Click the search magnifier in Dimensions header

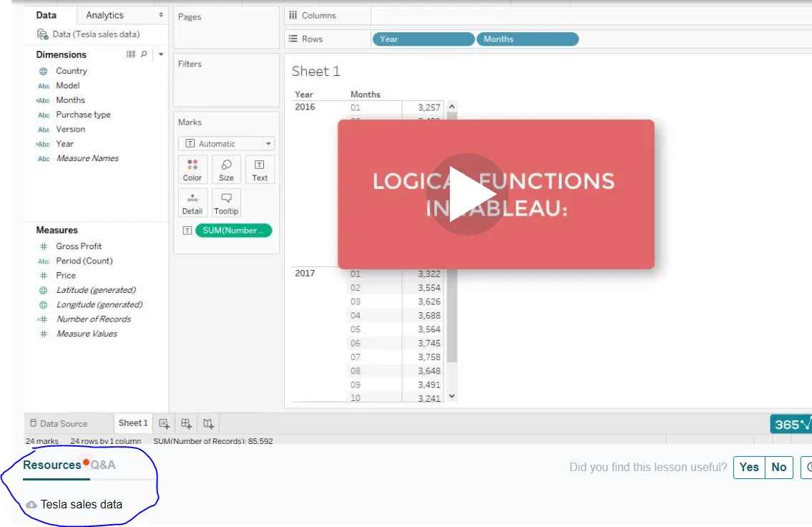(x=144, y=54)
